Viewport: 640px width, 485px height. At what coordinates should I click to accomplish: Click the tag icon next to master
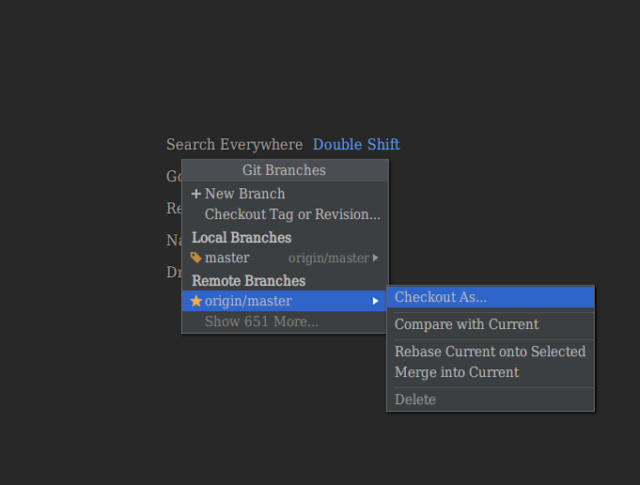coord(196,258)
